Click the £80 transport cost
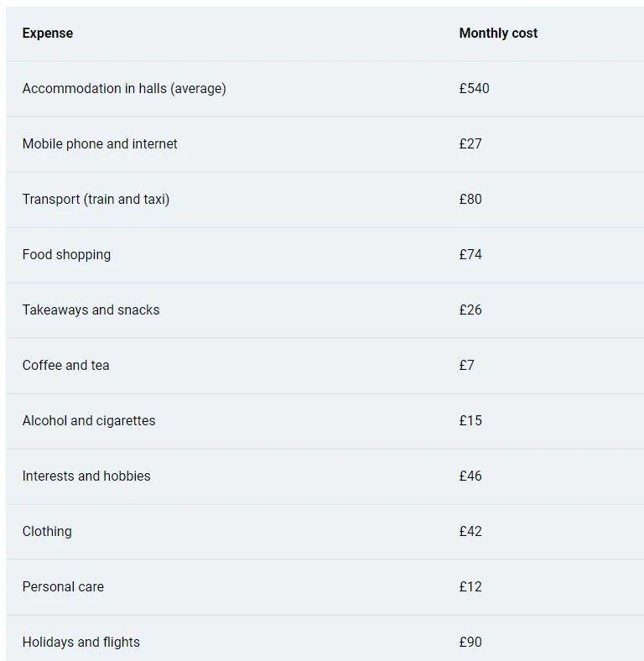 point(470,200)
